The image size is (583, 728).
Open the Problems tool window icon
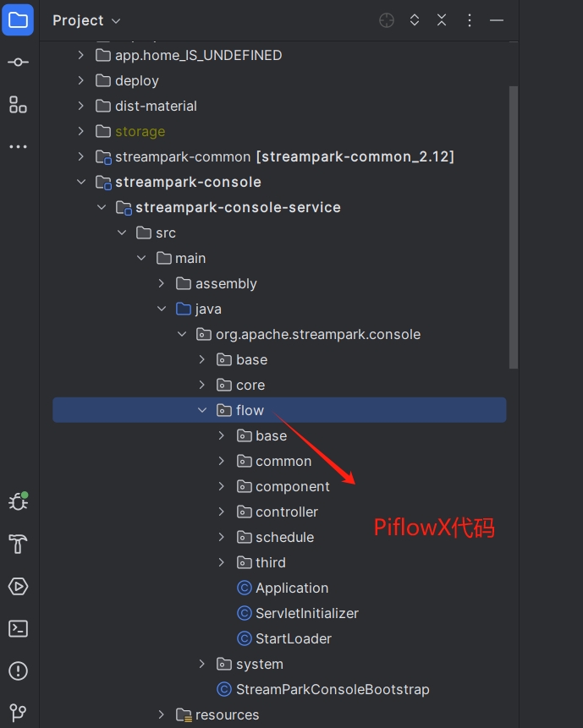click(x=18, y=671)
